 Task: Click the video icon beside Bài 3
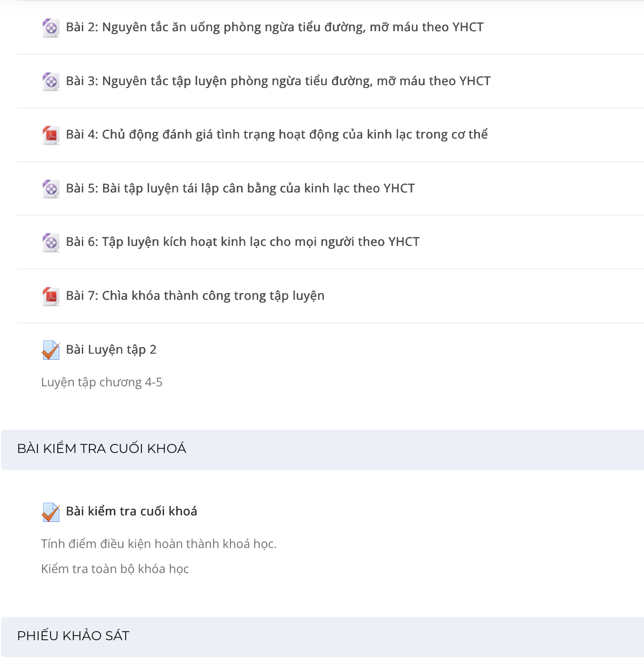point(51,81)
